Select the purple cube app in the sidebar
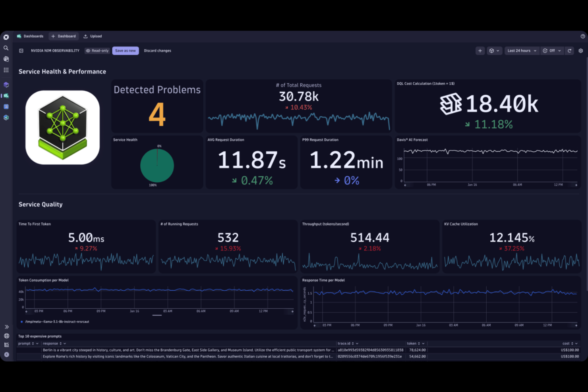Screen dimensions: 588x392 pos(6,85)
